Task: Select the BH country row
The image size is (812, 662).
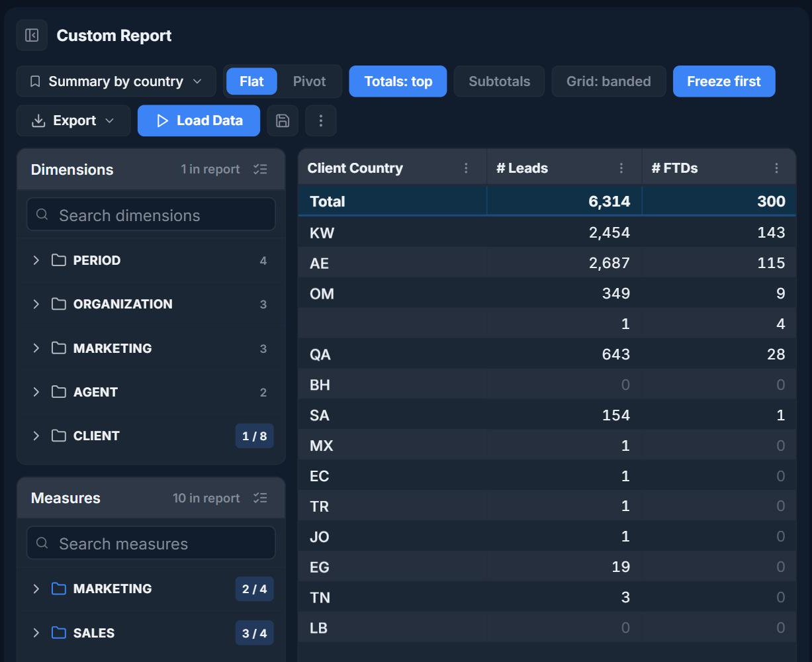Action: coord(547,385)
